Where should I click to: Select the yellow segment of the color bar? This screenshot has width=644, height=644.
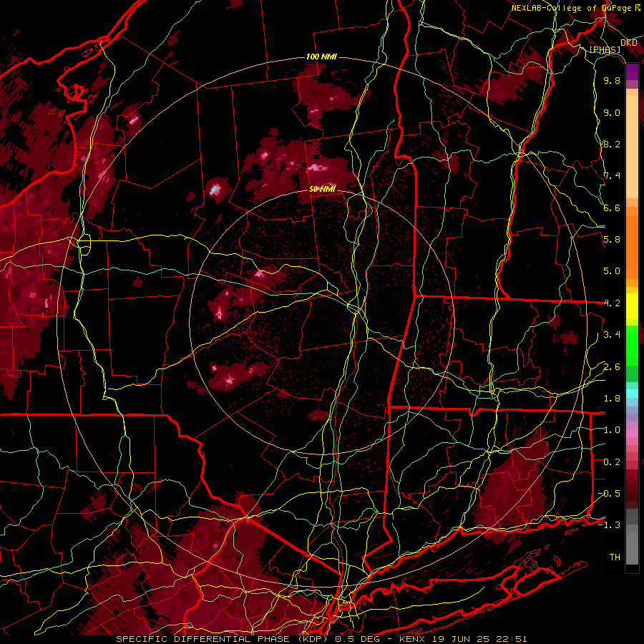(632, 306)
